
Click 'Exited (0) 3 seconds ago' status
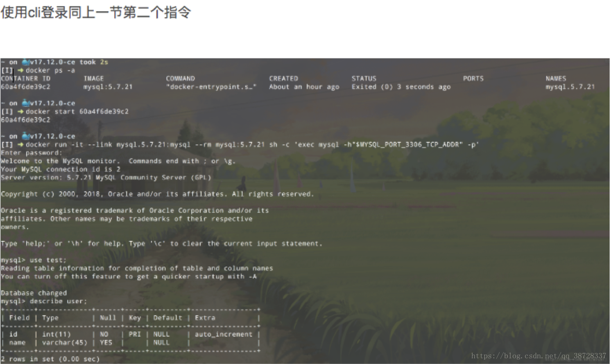[401, 87]
